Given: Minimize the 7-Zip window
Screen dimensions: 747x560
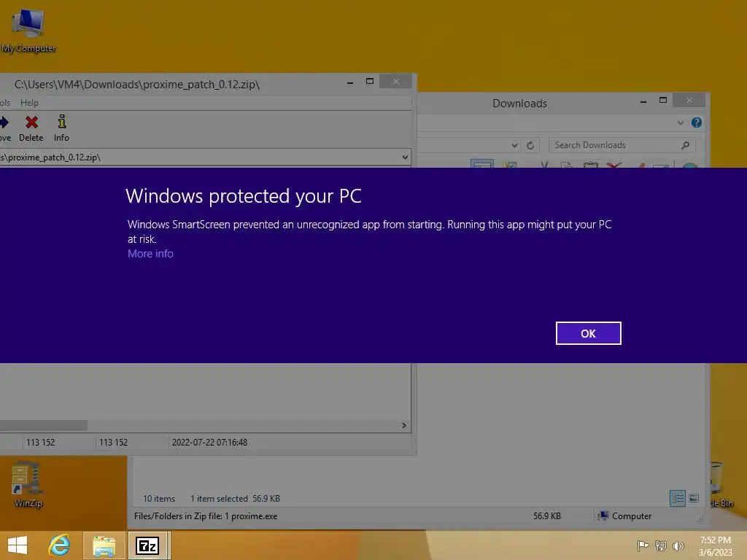Looking at the screenshot, I should pyautogui.click(x=350, y=82).
